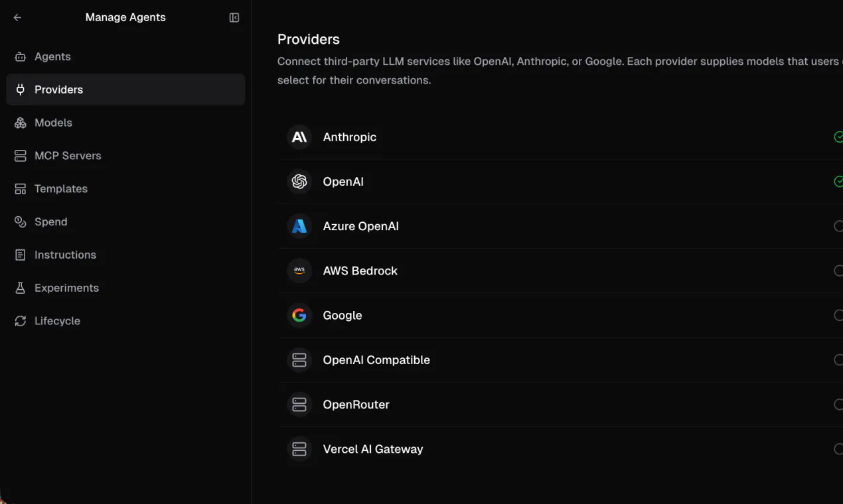Click the status circle on Google row

point(838,315)
